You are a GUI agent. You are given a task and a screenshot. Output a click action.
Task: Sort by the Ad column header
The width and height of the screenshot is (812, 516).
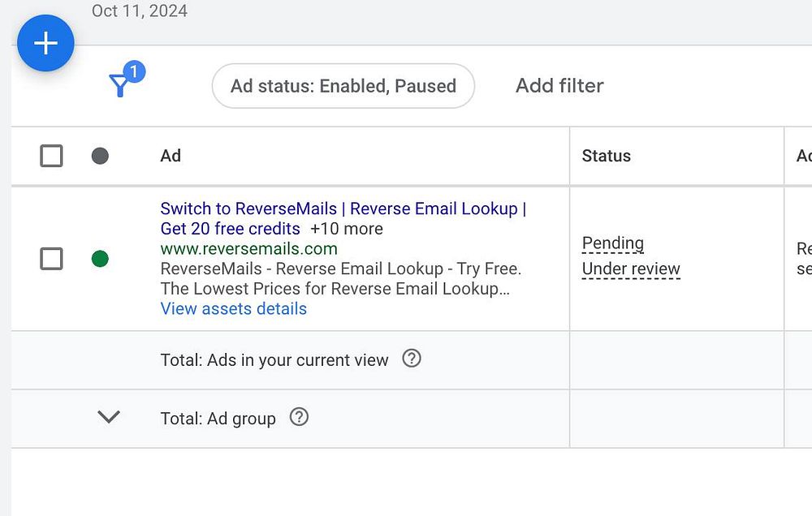coord(171,156)
